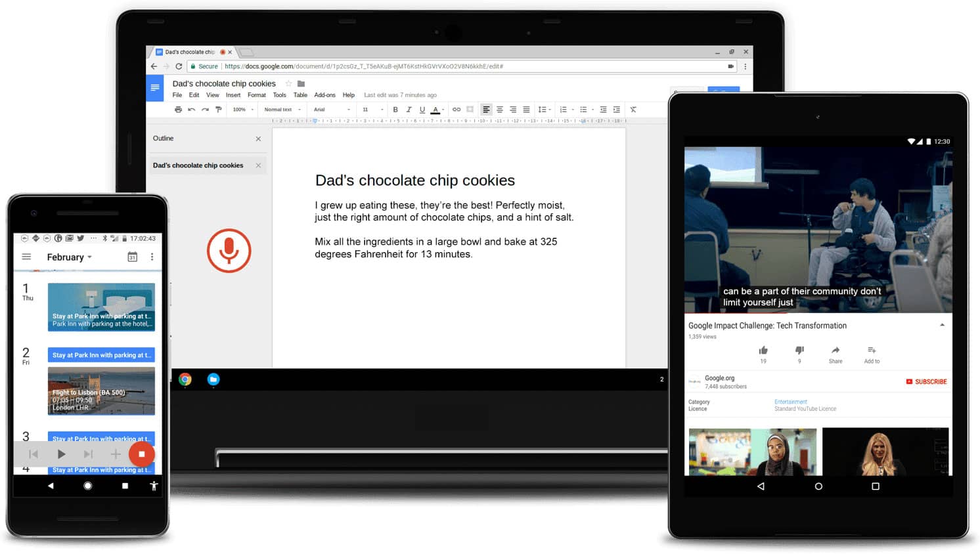Underline the selected text

click(421, 110)
